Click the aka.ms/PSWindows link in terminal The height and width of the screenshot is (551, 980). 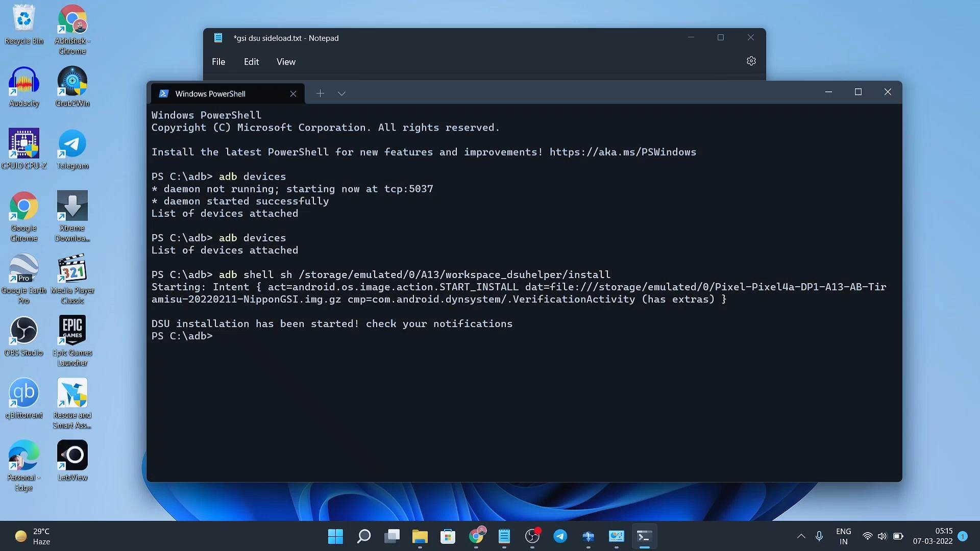coord(622,152)
